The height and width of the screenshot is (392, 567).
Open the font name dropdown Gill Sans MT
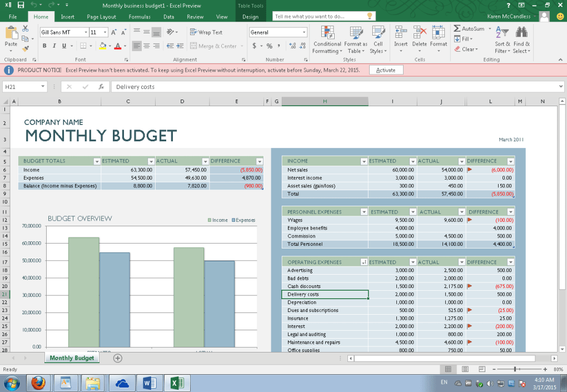click(86, 32)
